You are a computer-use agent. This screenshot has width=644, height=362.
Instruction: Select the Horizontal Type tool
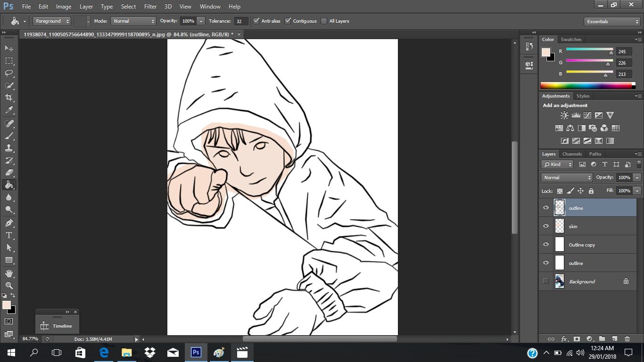9,235
